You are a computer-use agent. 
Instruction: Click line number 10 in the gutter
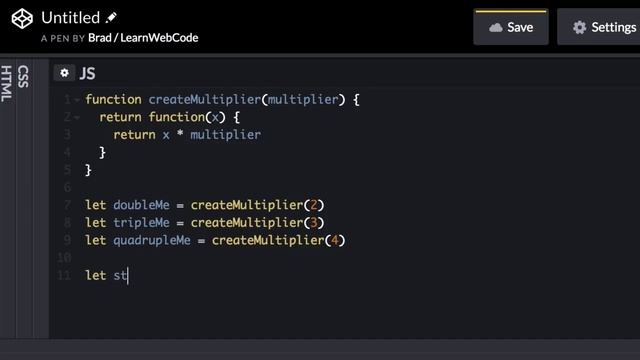[x=64, y=258]
